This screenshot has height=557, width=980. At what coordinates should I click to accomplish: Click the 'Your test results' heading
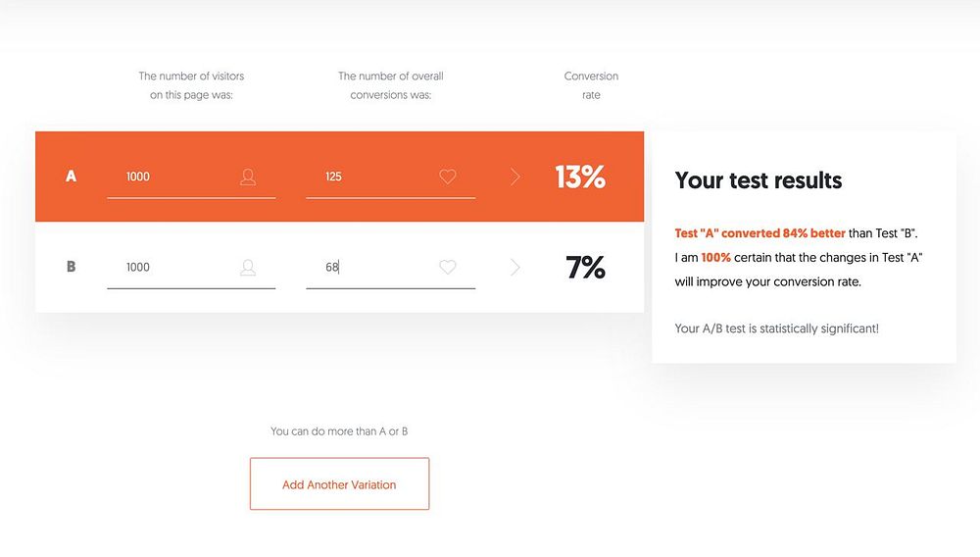(x=759, y=180)
